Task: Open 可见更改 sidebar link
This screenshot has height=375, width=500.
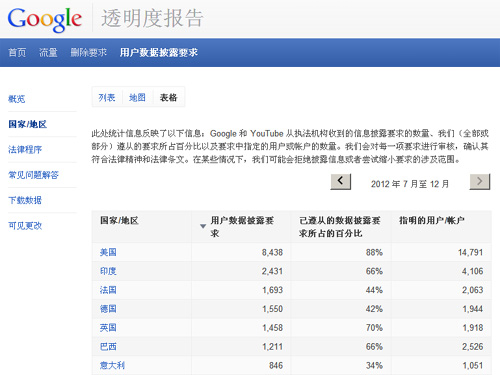Action: point(25,226)
